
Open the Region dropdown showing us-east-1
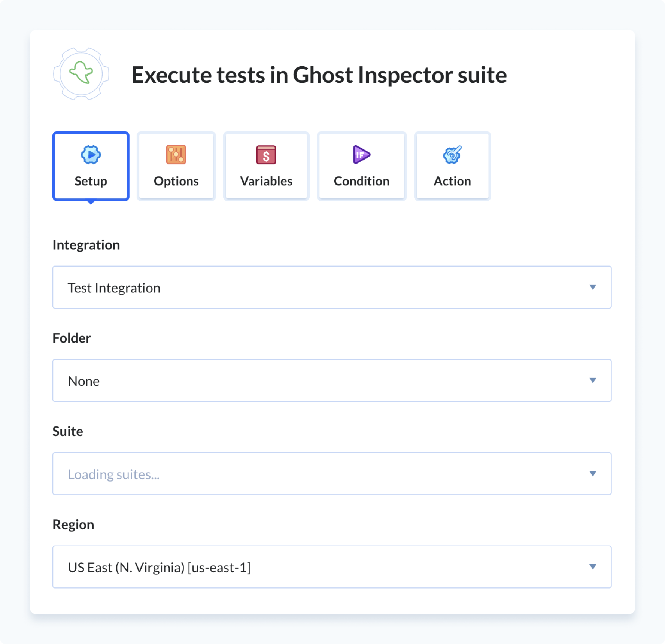click(332, 567)
